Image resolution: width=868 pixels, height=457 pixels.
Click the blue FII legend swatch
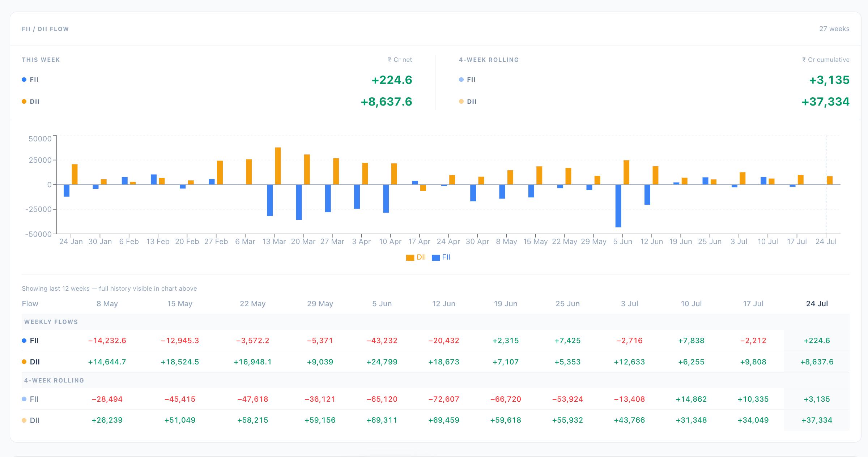tap(436, 257)
